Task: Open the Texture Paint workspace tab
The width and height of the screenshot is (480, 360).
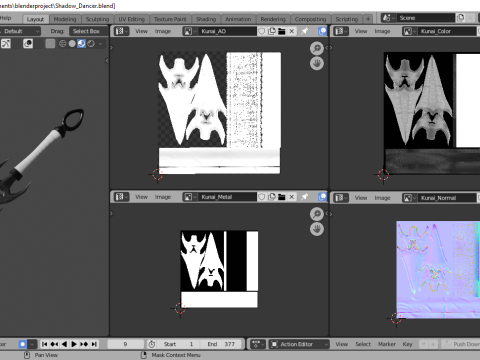Action: 170,19
